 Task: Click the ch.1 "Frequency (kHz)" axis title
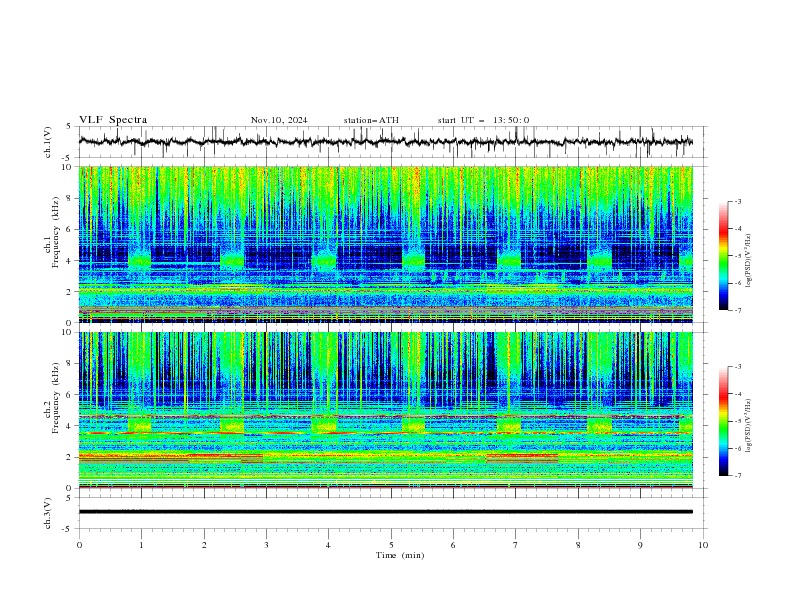click(56, 232)
